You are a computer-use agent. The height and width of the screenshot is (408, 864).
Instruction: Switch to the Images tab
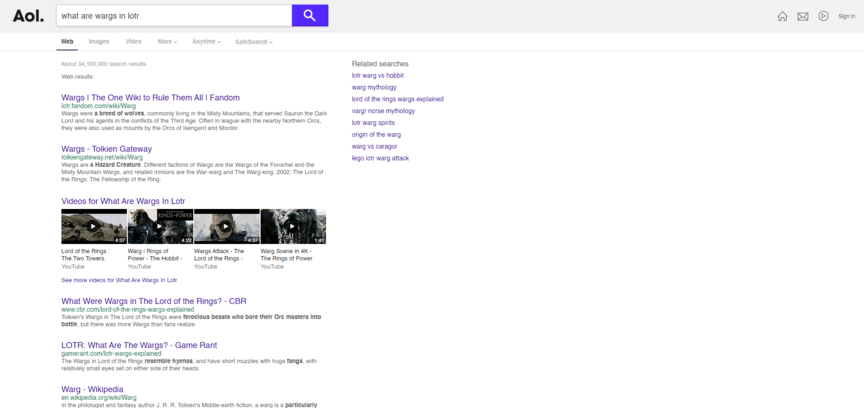[99, 41]
